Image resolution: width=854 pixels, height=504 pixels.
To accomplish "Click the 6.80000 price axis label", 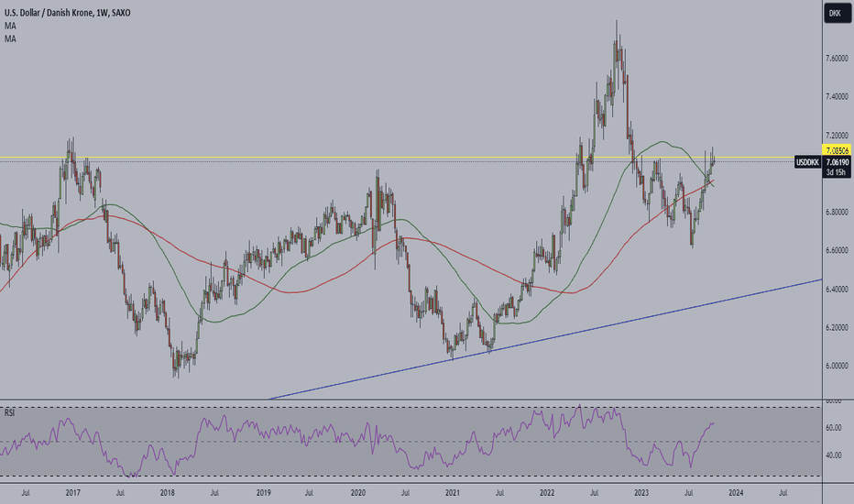I will click(837, 212).
